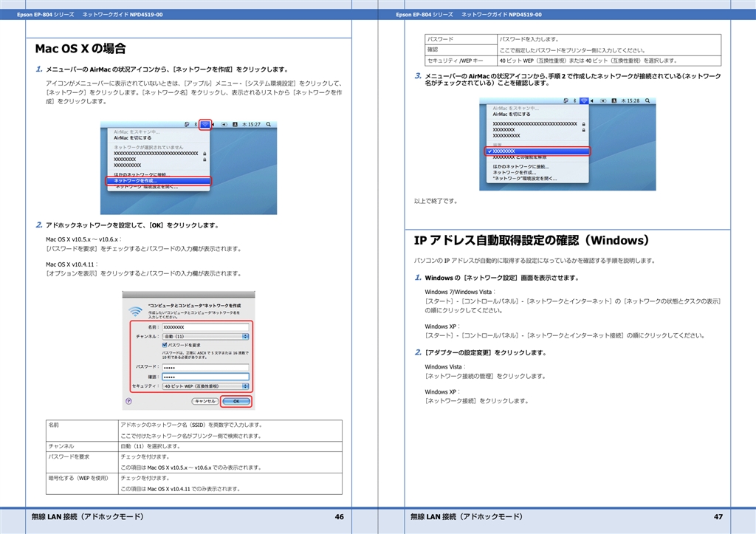The image size is (756, 534).
Task: Open Spotlight magnifier next to the 15:28 clock
Action: (x=647, y=101)
